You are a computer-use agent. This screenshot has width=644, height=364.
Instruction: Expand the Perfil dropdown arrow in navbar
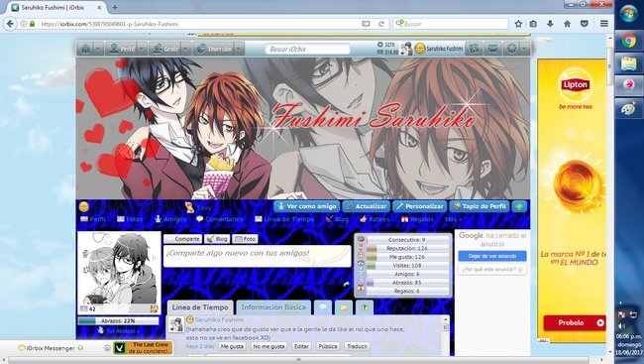[142, 49]
